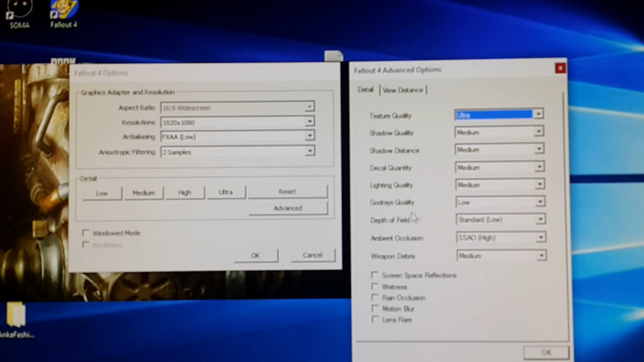Viewport: 644px width, 362px height.
Task: Click the Depth of Field label
Action: (390, 221)
